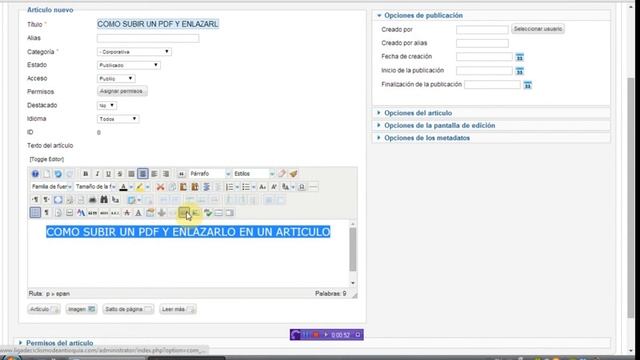
Task: Toggle visual control characters pilcrow
Action: (x=46, y=213)
